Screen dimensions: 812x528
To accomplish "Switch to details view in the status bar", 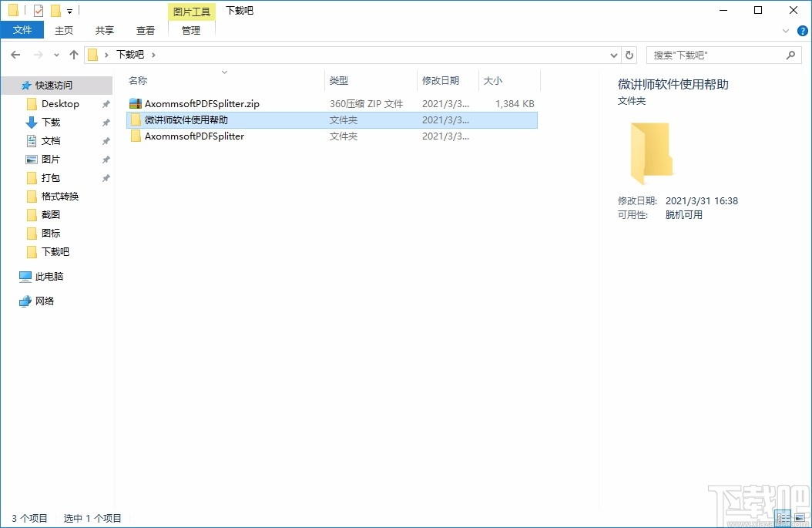I will pos(783,517).
